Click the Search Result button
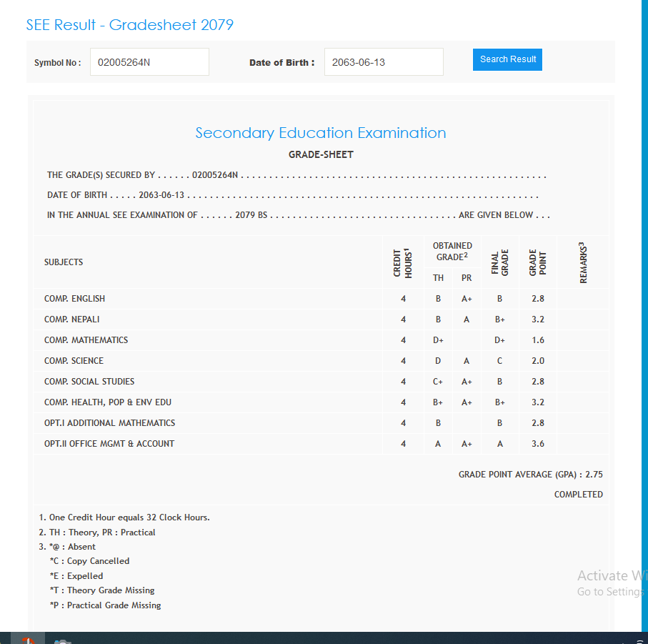This screenshot has height=644, width=648. [x=507, y=59]
